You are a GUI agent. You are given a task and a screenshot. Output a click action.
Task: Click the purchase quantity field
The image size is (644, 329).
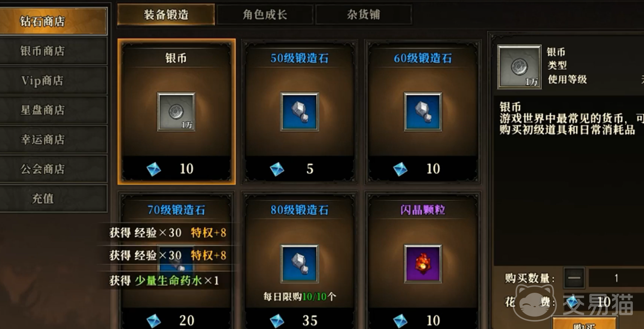[616, 278]
